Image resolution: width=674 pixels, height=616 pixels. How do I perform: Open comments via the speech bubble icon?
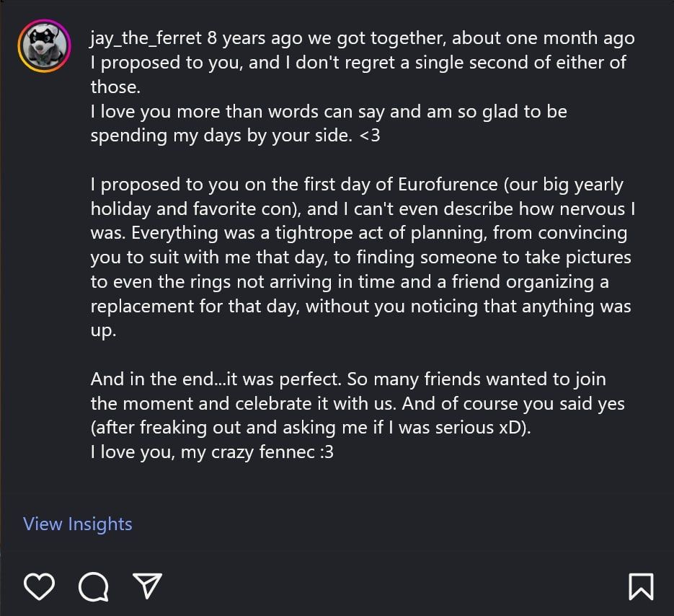click(x=93, y=586)
